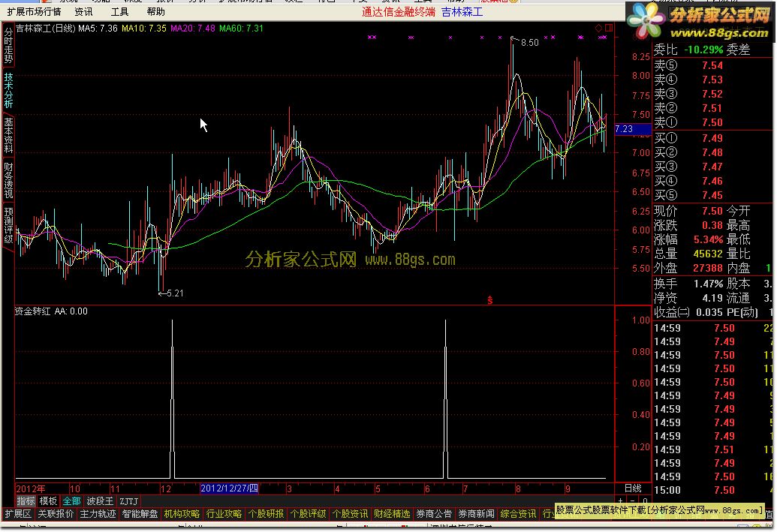Viewport: 777px width, 532px height.
Task: Open the 综合资讯 tab
Action: (x=518, y=514)
